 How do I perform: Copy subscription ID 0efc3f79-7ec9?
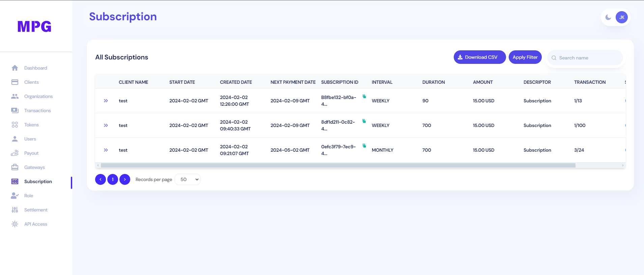[364, 146]
